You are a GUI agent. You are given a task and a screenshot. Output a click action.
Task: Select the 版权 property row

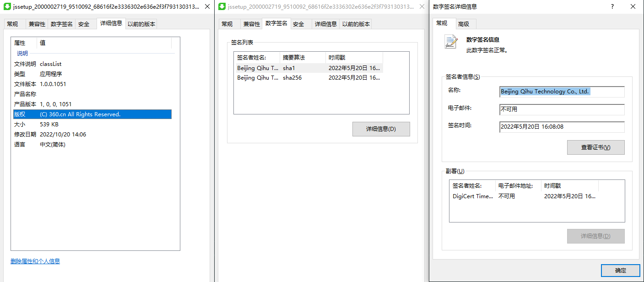(x=92, y=114)
